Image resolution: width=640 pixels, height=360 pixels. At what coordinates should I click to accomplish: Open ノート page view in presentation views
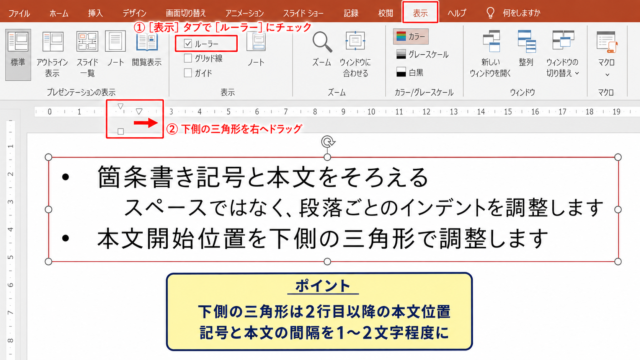tap(116, 49)
